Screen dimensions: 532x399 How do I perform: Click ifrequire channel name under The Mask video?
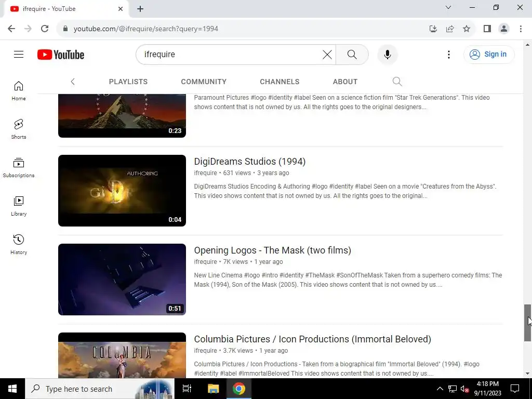point(205,262)
